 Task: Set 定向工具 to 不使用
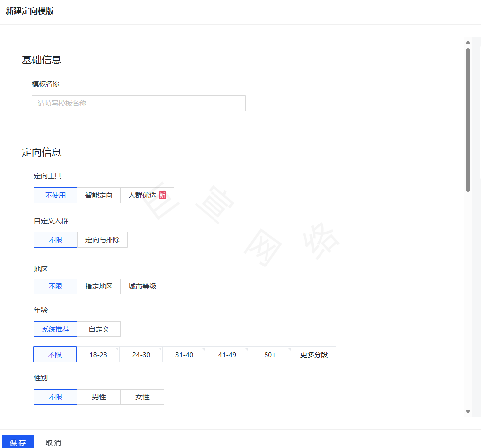click(x=55, y=195)
